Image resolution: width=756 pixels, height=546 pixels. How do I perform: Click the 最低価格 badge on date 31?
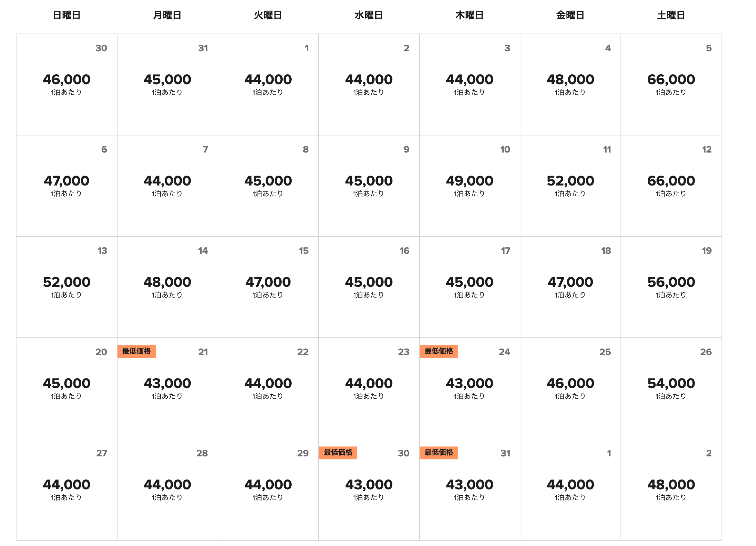(439, 453)
